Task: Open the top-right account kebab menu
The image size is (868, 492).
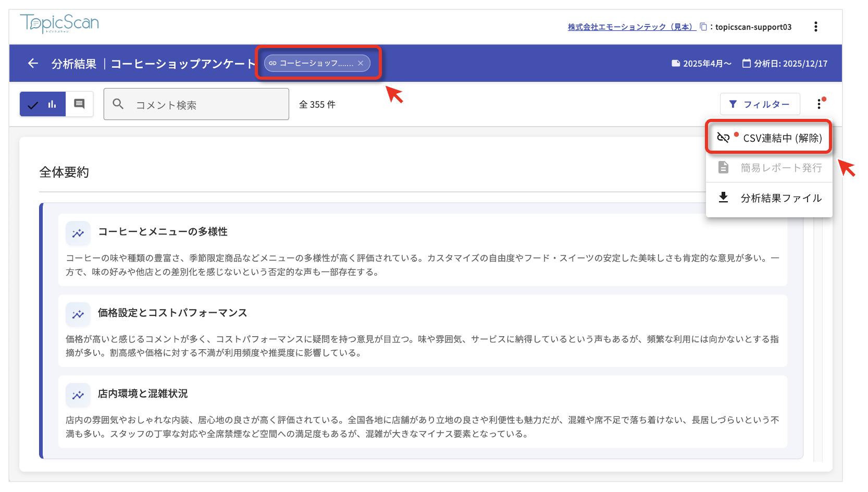Action: [815, 27]
